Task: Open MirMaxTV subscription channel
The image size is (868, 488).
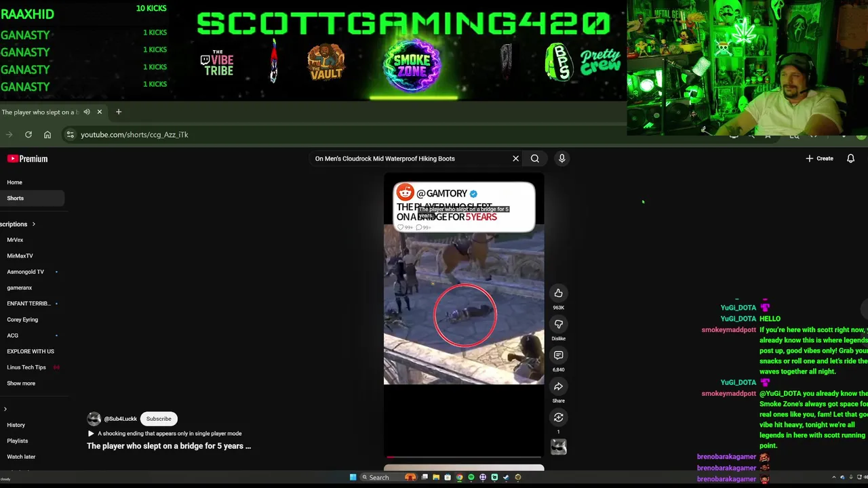Action: [20, 256]
